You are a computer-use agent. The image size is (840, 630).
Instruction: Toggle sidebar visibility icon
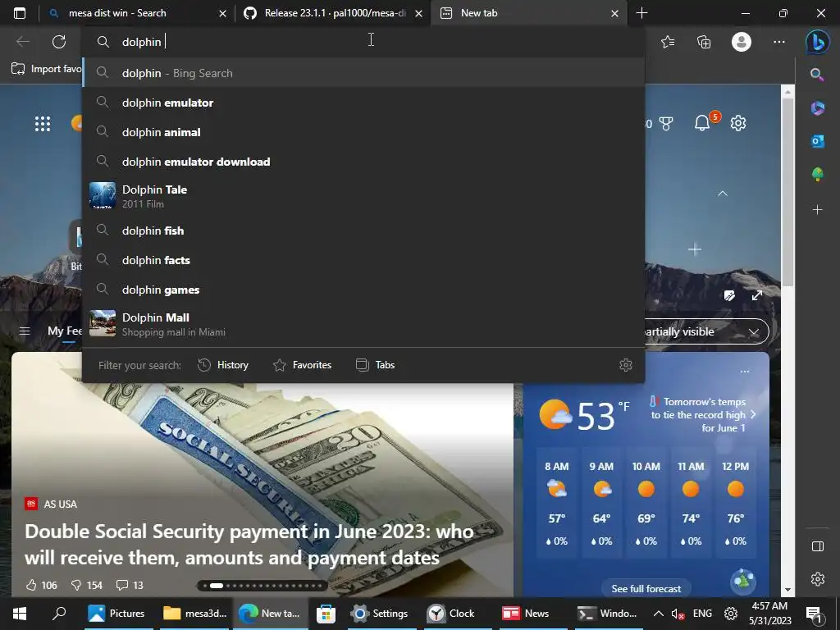click(818, 546)
